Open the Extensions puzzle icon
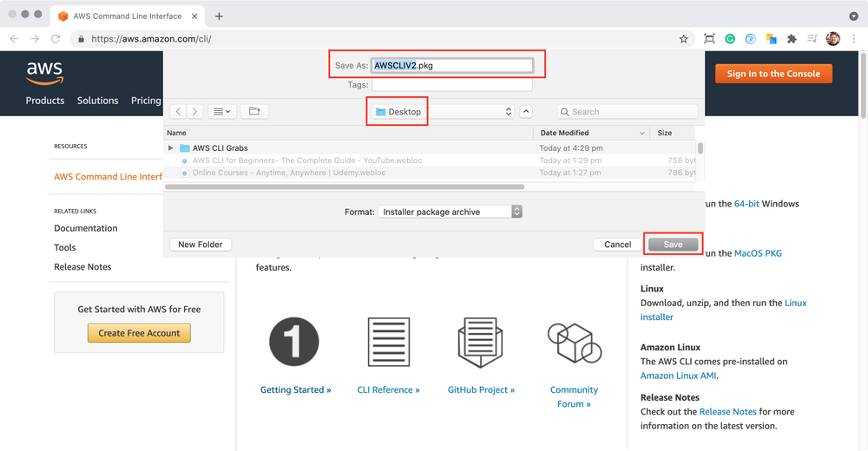This screenshot has width=868, height=451. pyautogui.click(x=792, y=39)
